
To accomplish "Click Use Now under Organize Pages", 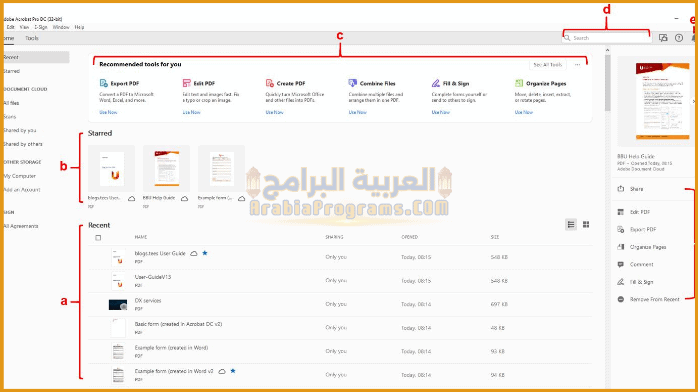I will [524, 113].
